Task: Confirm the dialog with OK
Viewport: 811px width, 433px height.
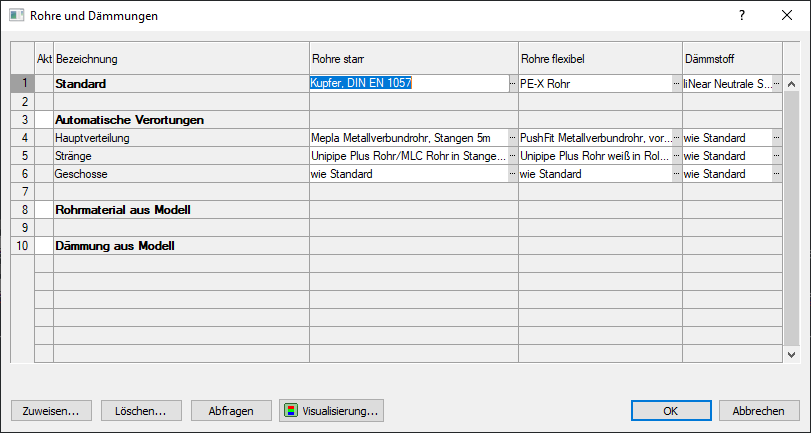Action: point(671,410)
